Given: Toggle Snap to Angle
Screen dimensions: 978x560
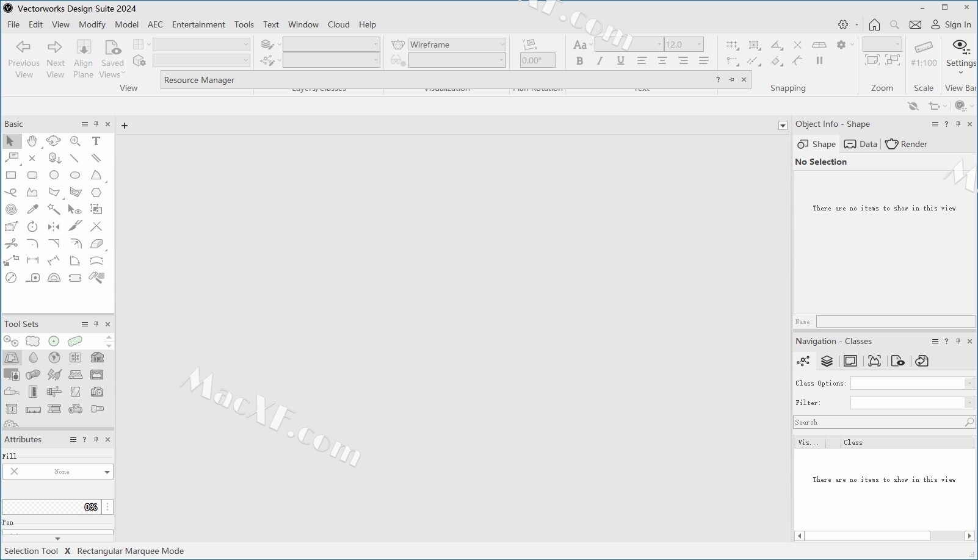Looking at the screenshot, I should pyautogui.click(x=776, y=45).
